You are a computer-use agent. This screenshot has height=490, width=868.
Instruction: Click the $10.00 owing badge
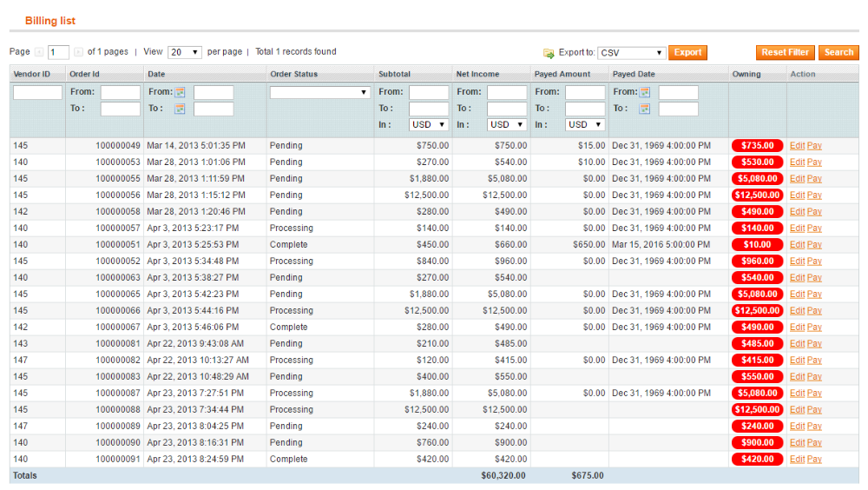(757, 244)
